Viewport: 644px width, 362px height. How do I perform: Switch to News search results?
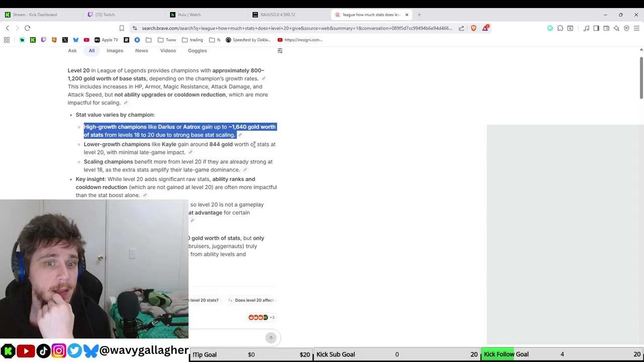[x=141, y=51]
